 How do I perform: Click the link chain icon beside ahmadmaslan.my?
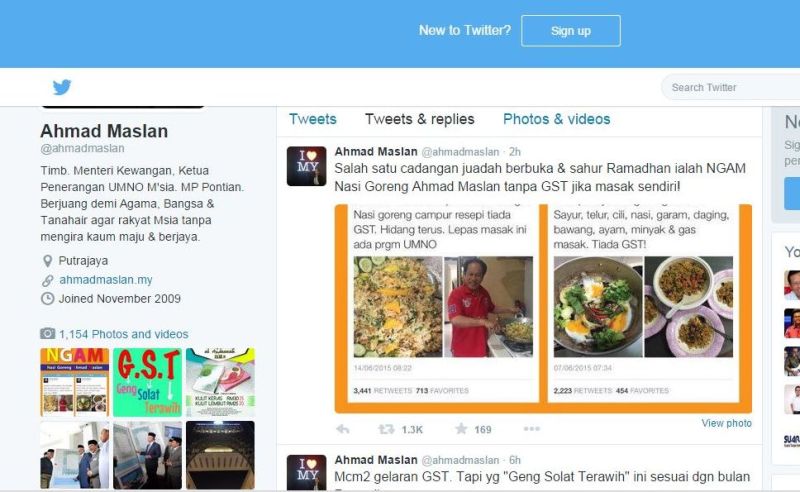[x=47, y=280]
